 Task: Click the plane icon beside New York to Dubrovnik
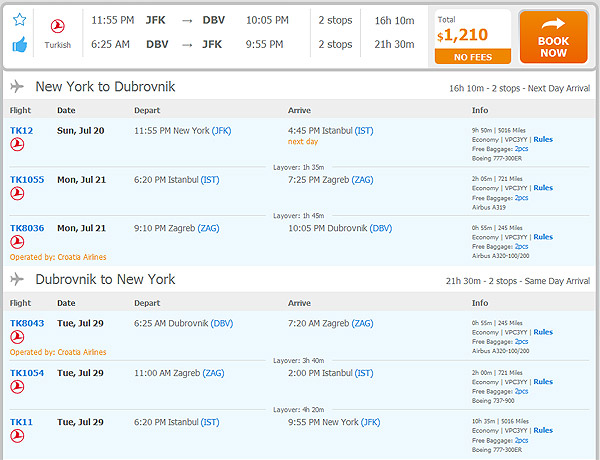coord(17,86)
